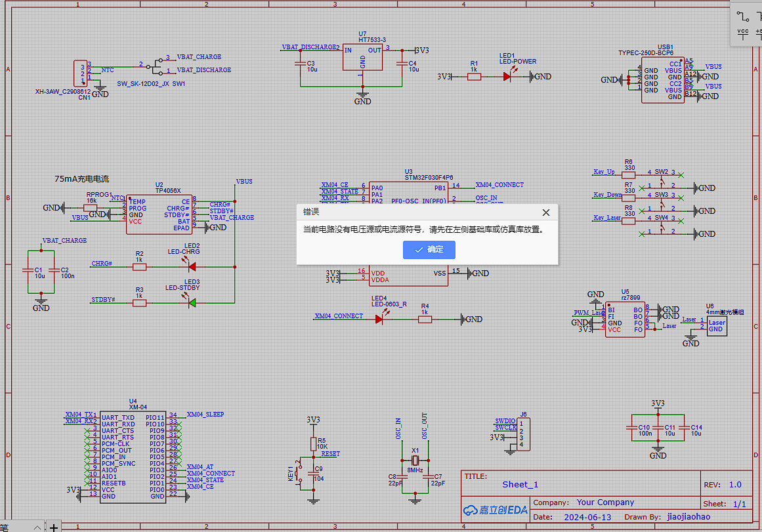Click the Your Company field in title block
Viewport: 762px width, 532px height.
click(605, 502)
